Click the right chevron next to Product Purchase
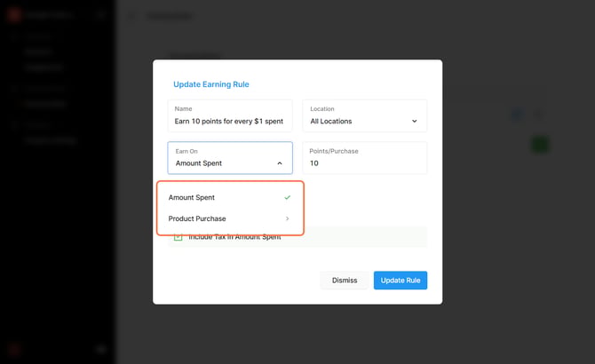The width and height of the screenshot is (595, 364). click(x=287, y=218)
